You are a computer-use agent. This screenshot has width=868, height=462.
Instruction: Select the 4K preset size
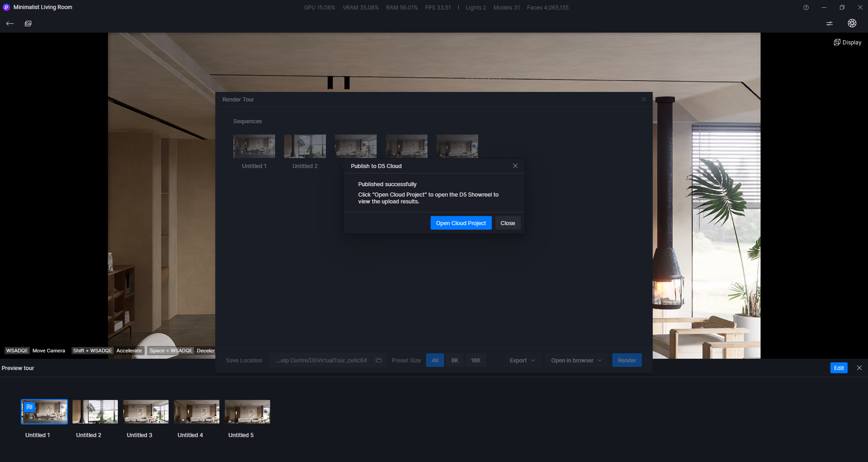coord(435,360)
